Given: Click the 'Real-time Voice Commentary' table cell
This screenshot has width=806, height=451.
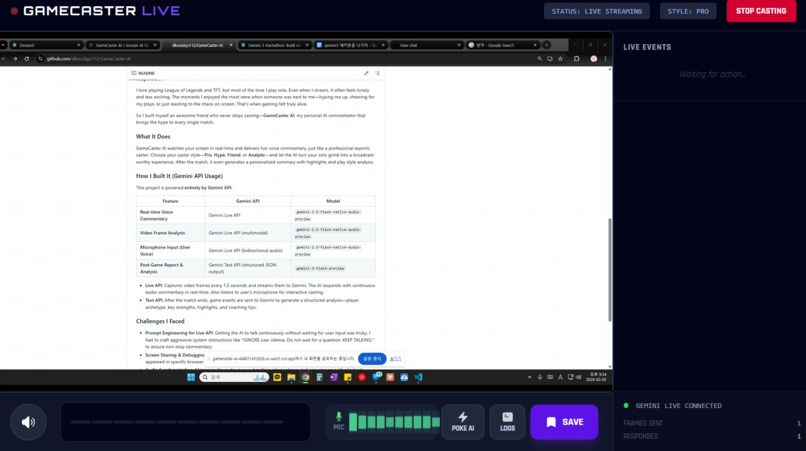Looking at the screenshot, I should click(x=171, y=215).
